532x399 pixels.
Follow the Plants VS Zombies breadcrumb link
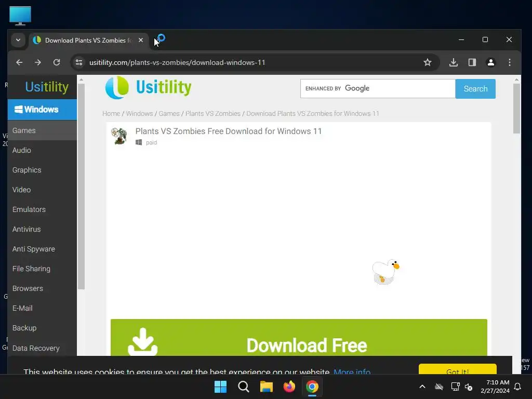click(x=212, y=114)
